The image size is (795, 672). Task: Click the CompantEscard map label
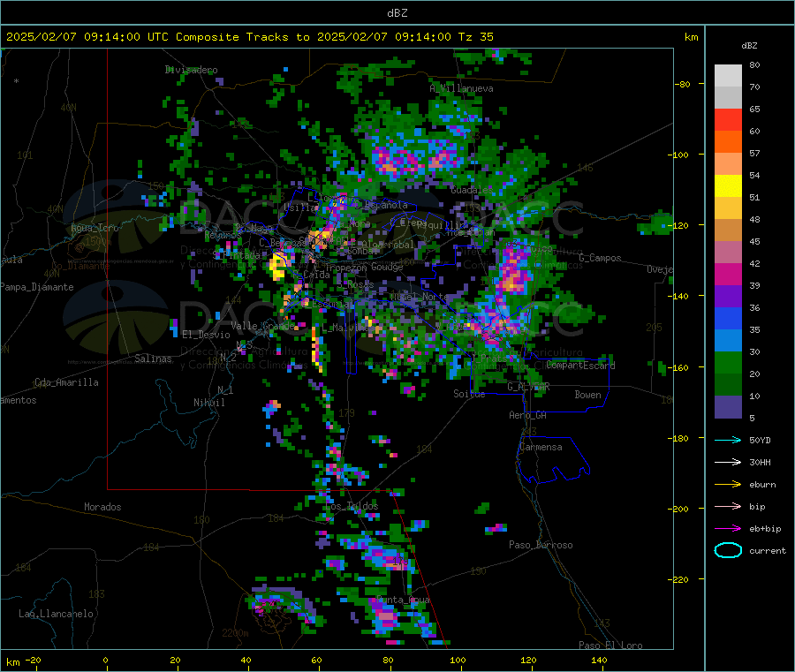tap(580, 365)
